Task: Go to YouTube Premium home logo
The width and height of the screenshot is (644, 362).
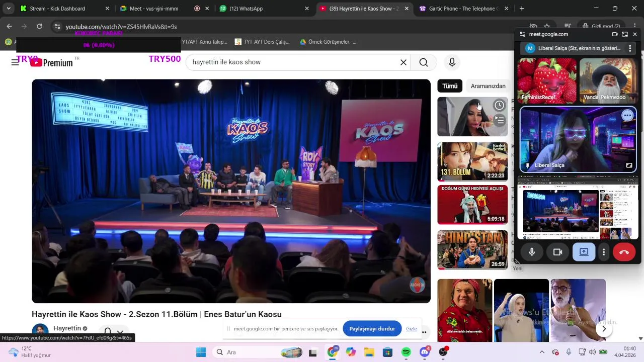Action: click(x=51, y=62)
